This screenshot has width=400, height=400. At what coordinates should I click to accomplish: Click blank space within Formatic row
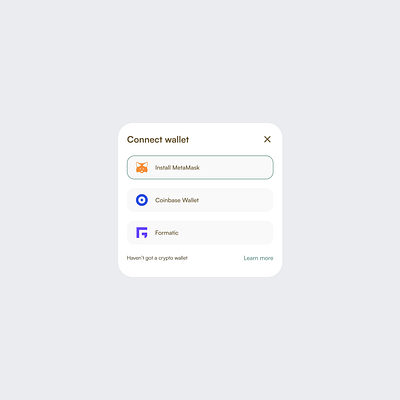pyautogui.click(x=227, y=232)
